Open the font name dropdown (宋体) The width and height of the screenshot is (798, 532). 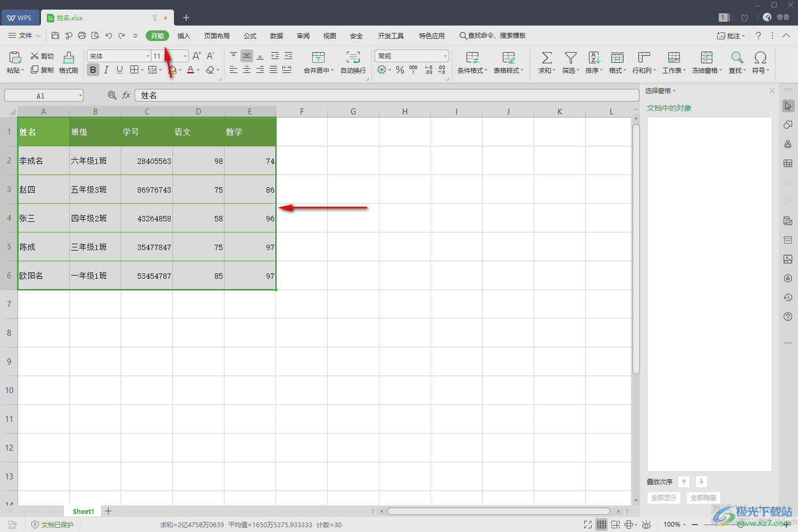pyautogui.click(x=148, y=56)
